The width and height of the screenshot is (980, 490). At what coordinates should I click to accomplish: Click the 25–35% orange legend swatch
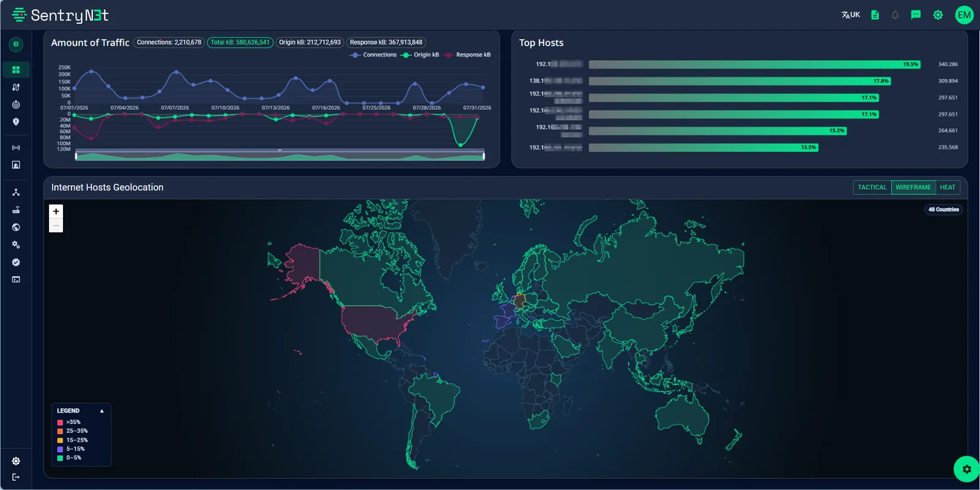click(60, 431)
